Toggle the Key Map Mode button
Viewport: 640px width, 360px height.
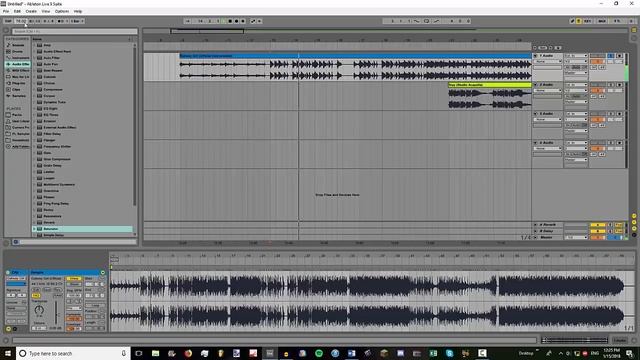(588, 21)
